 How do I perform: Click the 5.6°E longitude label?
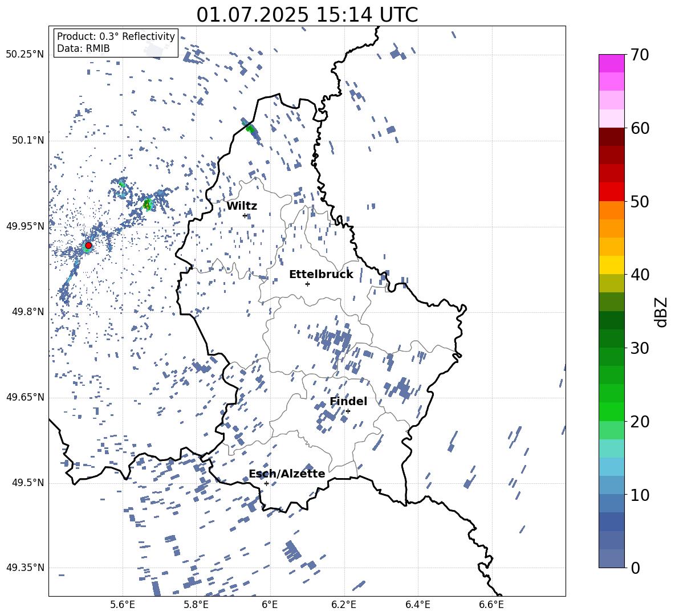pyautogui.click(x=122, y=605)
